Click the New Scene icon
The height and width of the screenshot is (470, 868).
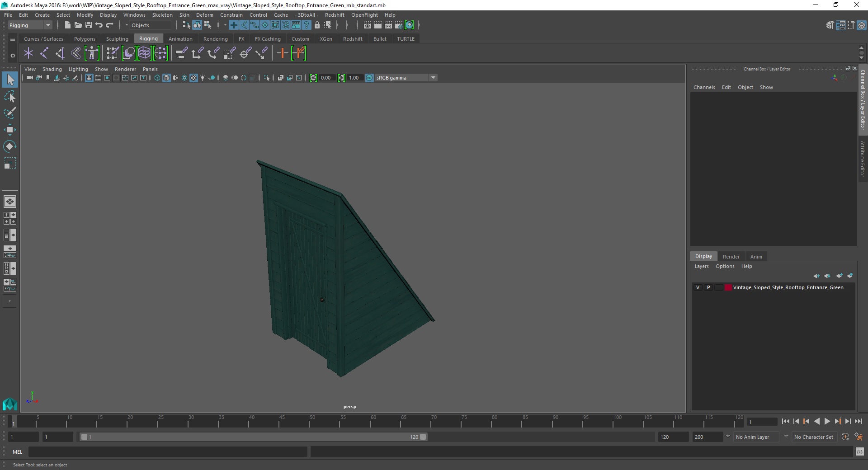pos(67,25)
